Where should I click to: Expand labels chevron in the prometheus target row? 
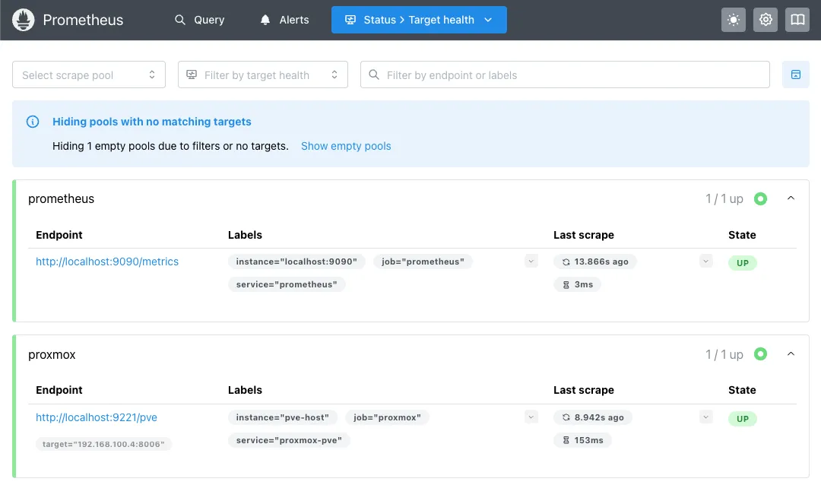pos(531,262)
